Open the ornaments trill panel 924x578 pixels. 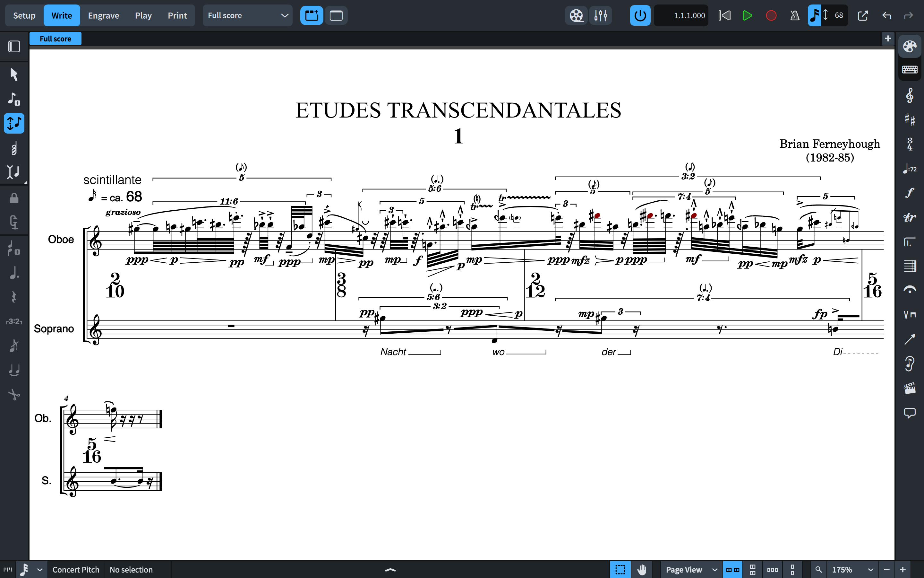tap(910, 217)
